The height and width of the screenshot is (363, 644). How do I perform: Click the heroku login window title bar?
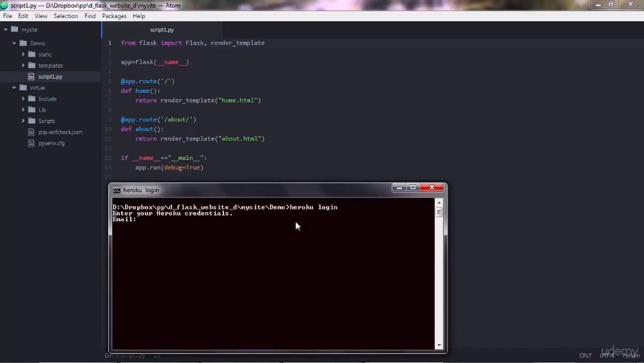pos(251,190)
